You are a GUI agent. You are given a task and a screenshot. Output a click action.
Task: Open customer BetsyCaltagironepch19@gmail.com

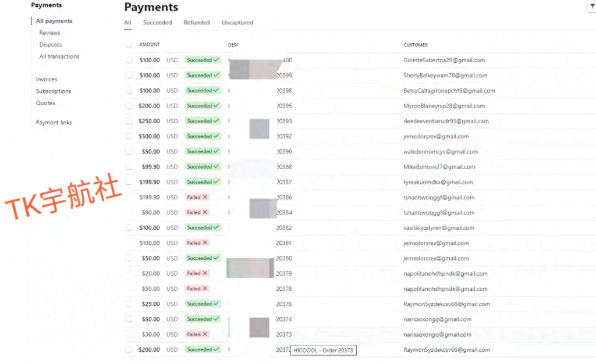(x=449, y=91)
